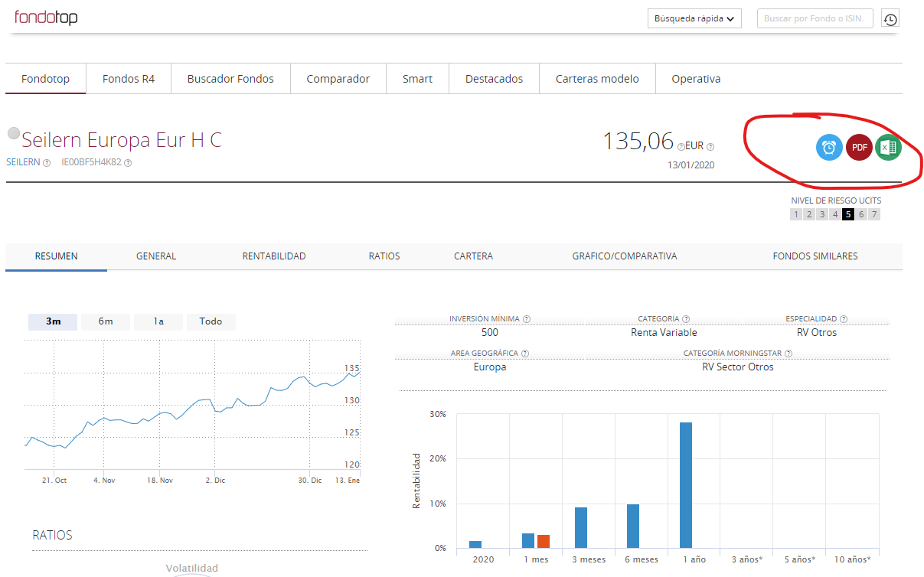The height and width of the screenshot is (577, 924).
Task: Click the Categoría help icon
Action: (x=686, y=319)
